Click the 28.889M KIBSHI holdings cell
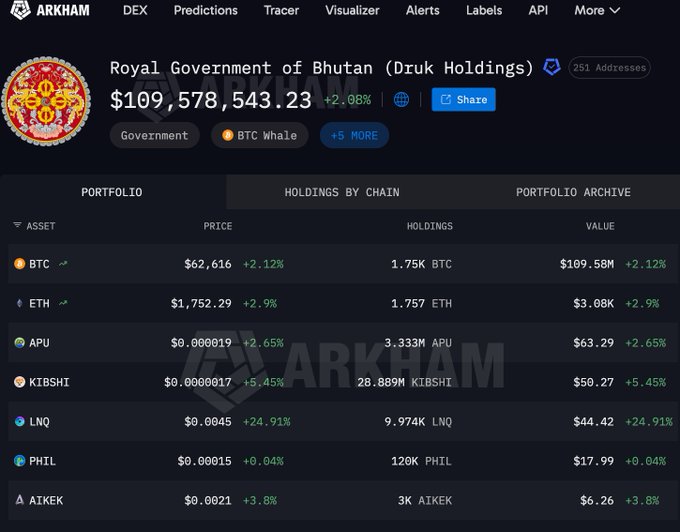 (x=405, y=382)
